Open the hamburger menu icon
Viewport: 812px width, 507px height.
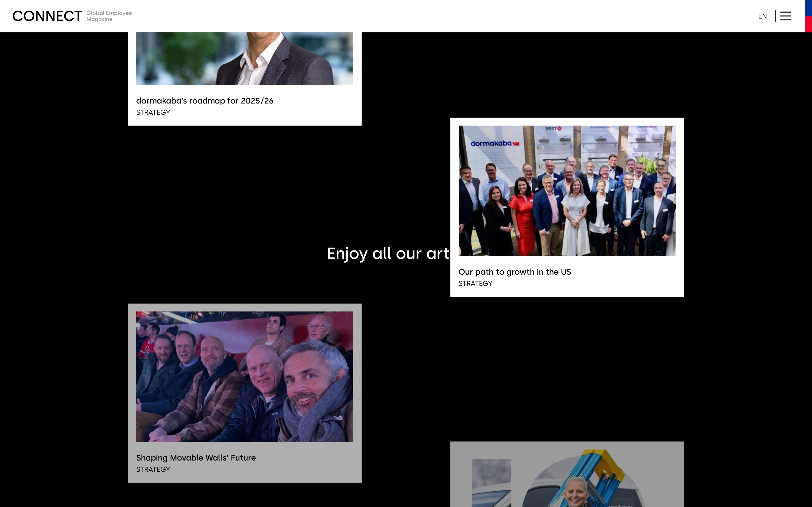pyautogui.click(x=785, y=16)
